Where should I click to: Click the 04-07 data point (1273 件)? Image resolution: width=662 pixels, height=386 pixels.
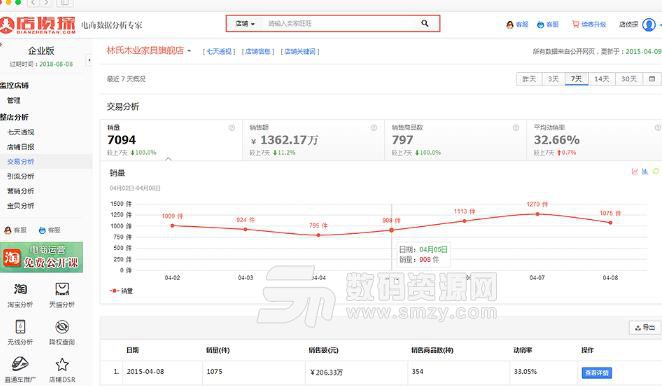pos(537,214)
